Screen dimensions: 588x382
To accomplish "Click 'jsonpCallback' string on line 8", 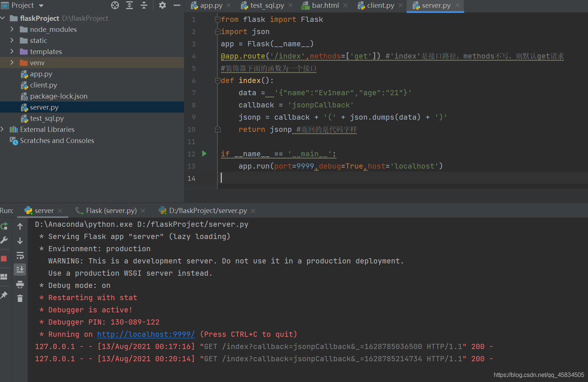I will point(321,105).
